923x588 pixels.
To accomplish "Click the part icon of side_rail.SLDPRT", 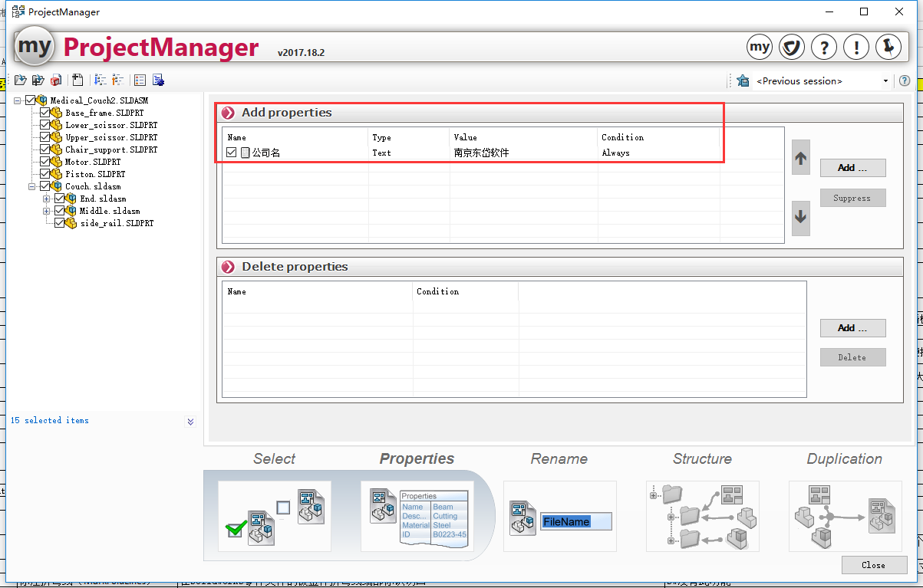I will click(x=71, y=223).
